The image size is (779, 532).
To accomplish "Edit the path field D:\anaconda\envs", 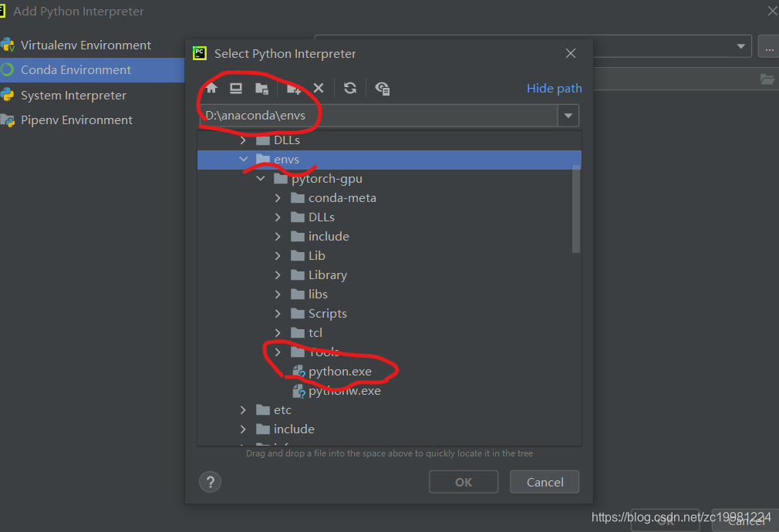I will [379, 116].
